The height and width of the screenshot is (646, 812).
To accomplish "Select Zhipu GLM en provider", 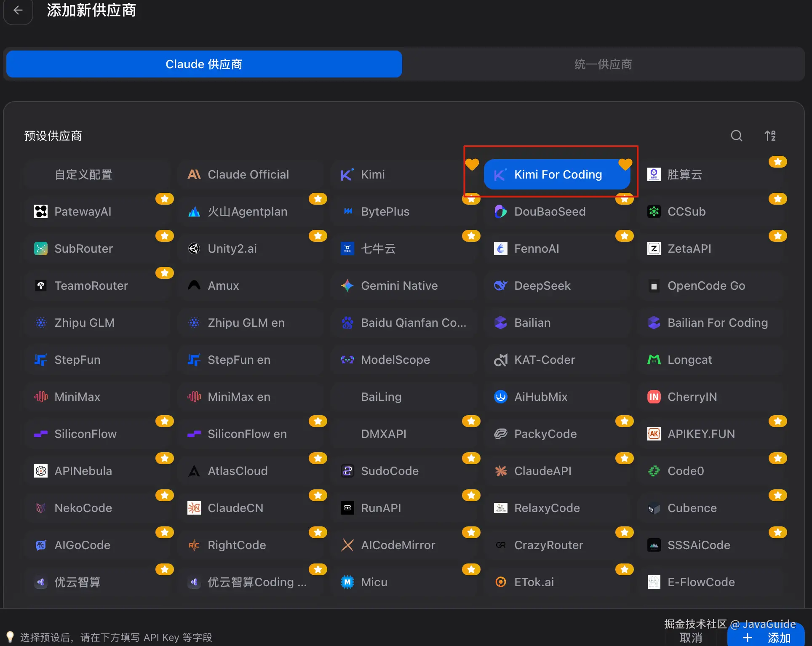I will (x=251, y=323).
